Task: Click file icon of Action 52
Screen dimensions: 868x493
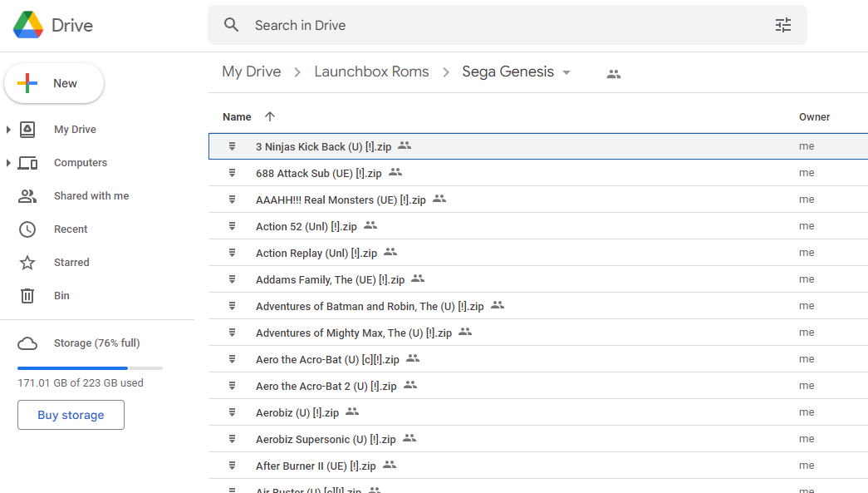Action: click(232, 226)
